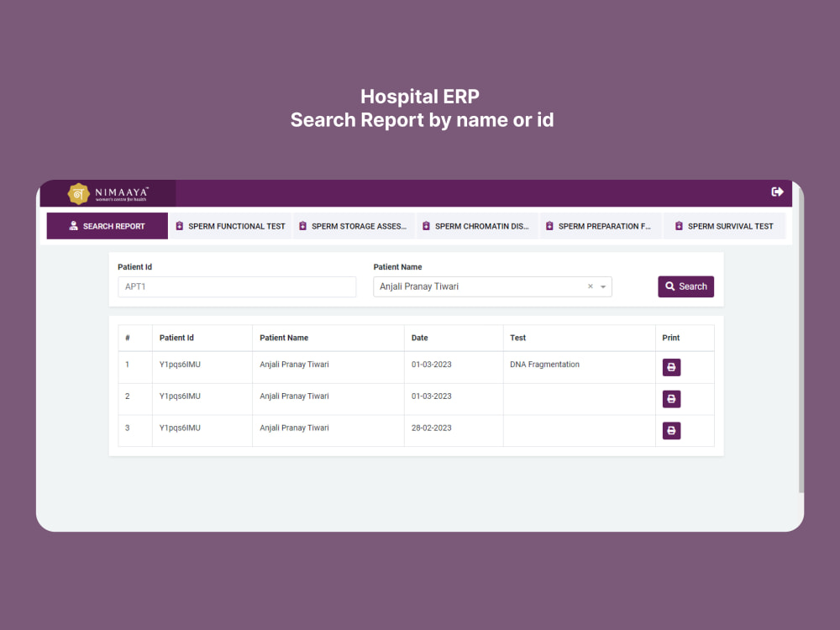Screen dimensions: 840x630
Task: Click Anjali Pranay Tiwari in row 2
Action: [x=294, y=396]
